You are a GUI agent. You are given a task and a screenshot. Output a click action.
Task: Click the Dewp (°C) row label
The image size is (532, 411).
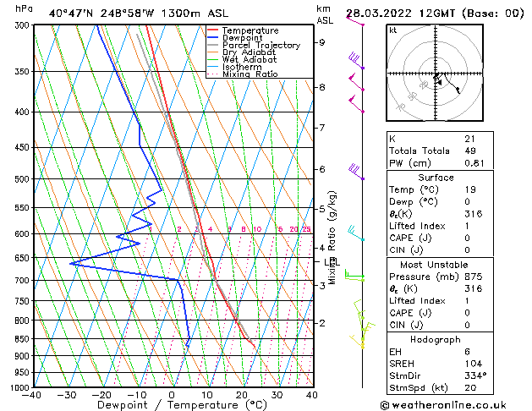[x=414, y=202]
